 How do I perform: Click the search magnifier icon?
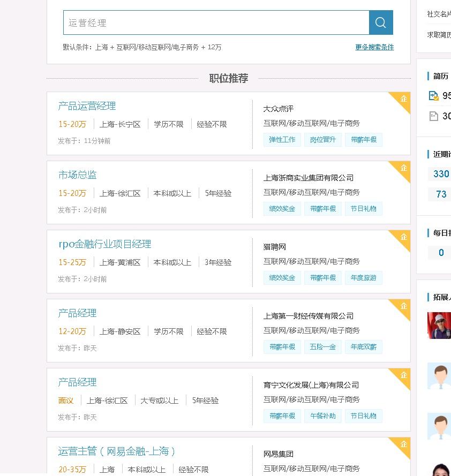pos(380,22)
